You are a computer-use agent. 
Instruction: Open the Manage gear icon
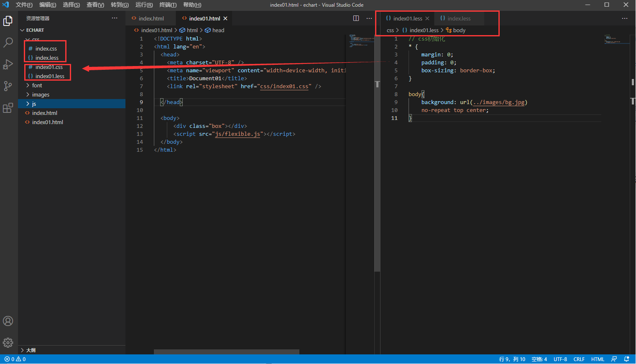8,343
